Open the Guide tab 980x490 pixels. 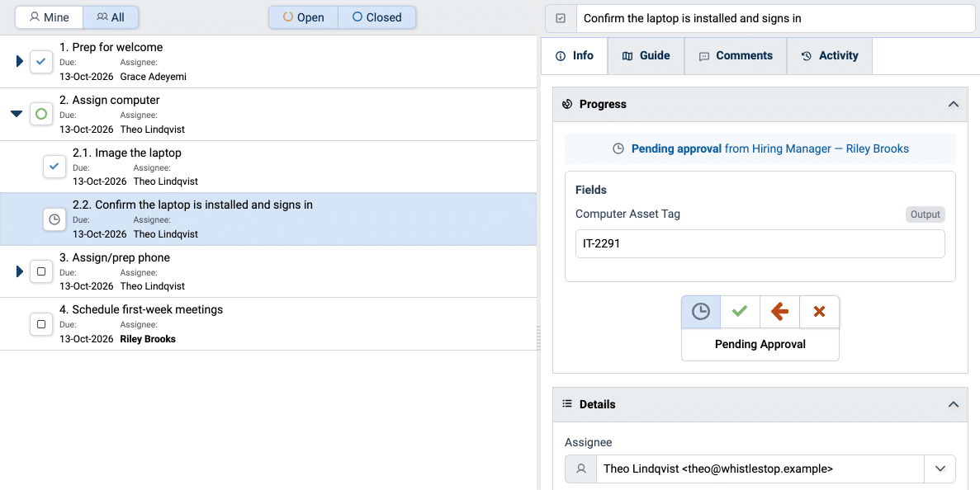coord(646,55)
